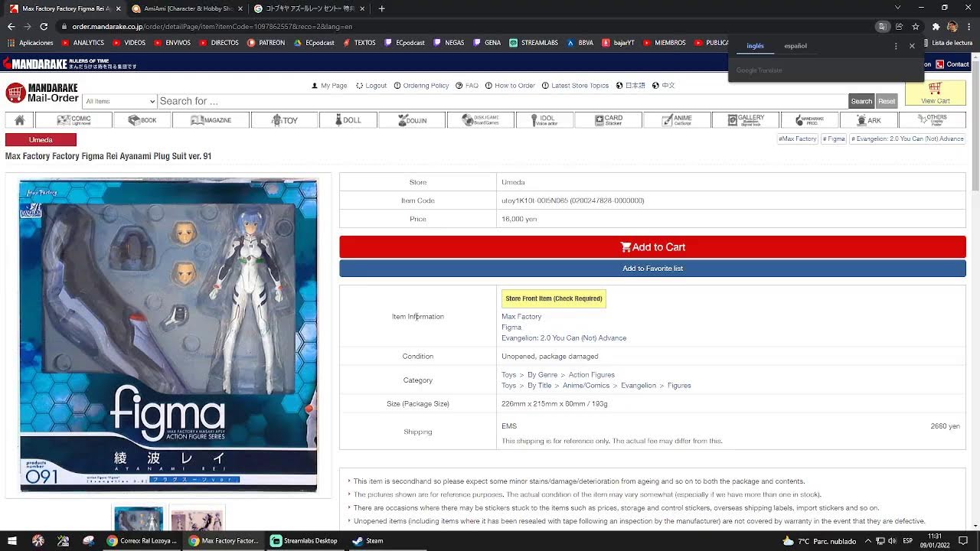Click the # Figma tag
Viewport: 980px width, 551px height.
[834, 139]
